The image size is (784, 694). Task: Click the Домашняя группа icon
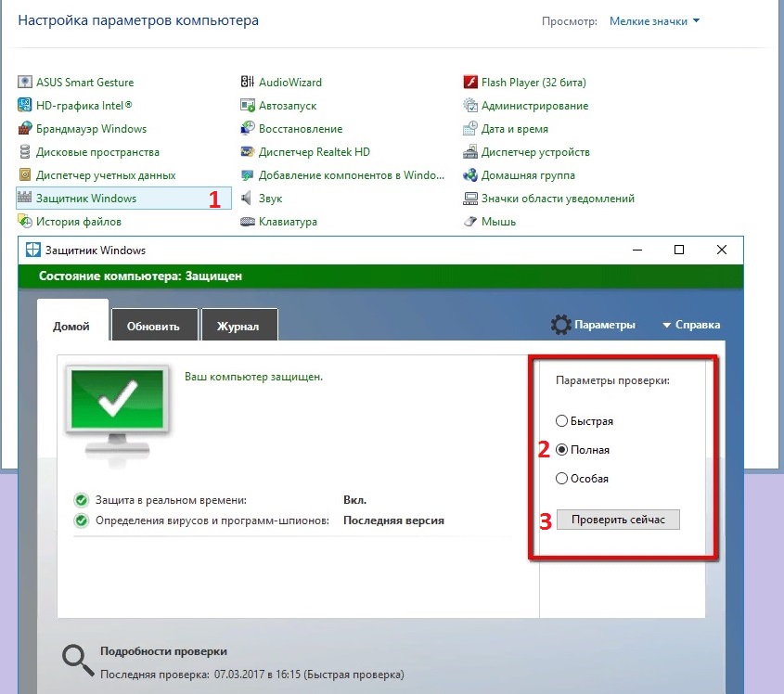[x=470, y=175]
